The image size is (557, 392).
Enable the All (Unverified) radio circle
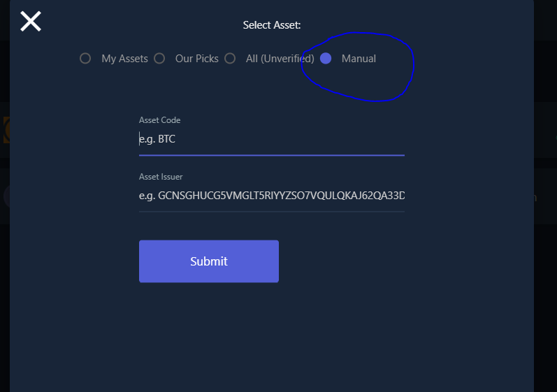231,59
